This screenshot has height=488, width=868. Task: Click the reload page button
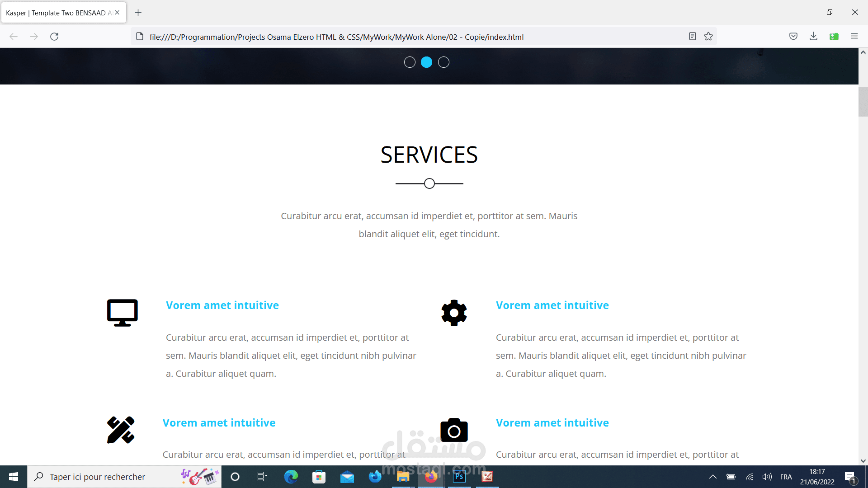(x=54, y=37)
